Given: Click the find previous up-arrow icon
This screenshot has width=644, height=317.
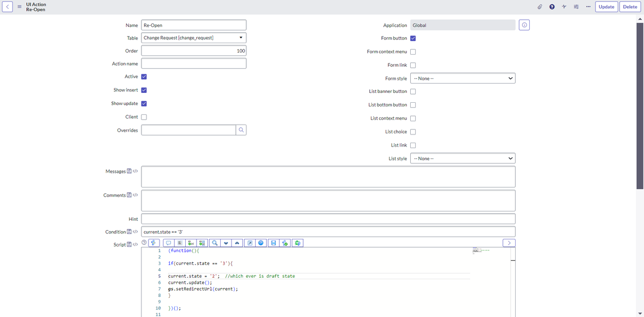Looking at the screenshot, I should tap(237, 243).
